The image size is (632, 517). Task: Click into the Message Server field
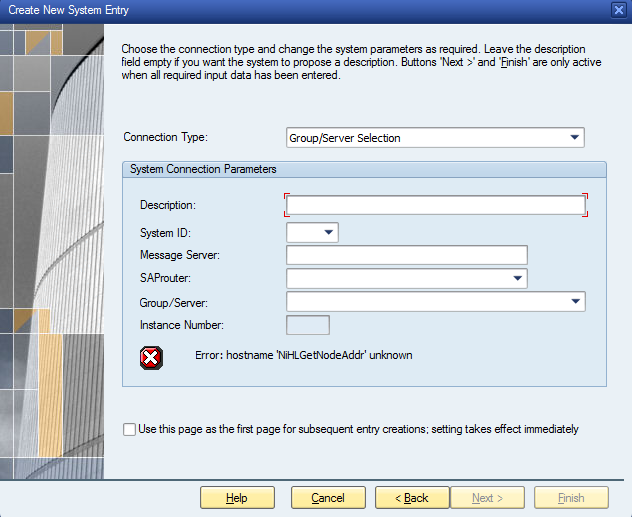[x=407, y=255]
